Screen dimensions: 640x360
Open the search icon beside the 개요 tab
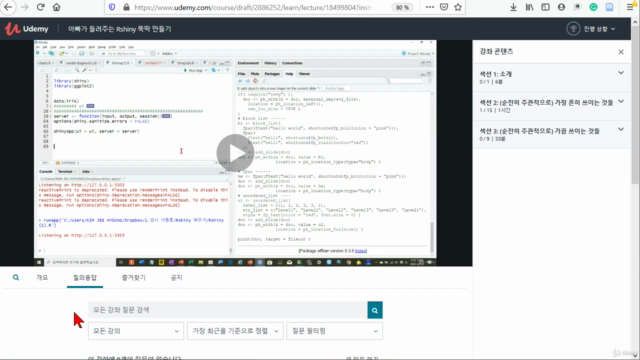(16, 278)
